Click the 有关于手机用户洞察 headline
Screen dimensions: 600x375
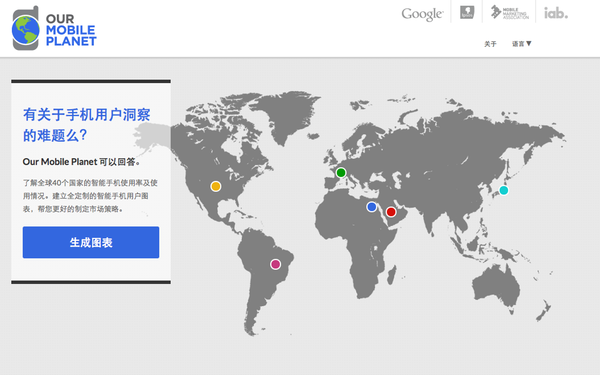87,114
